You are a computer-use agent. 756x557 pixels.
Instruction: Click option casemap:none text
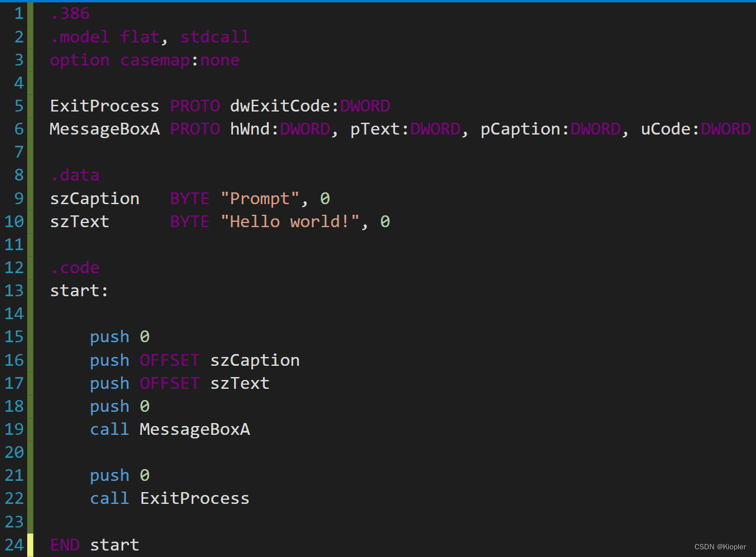(x=144, y=60)
